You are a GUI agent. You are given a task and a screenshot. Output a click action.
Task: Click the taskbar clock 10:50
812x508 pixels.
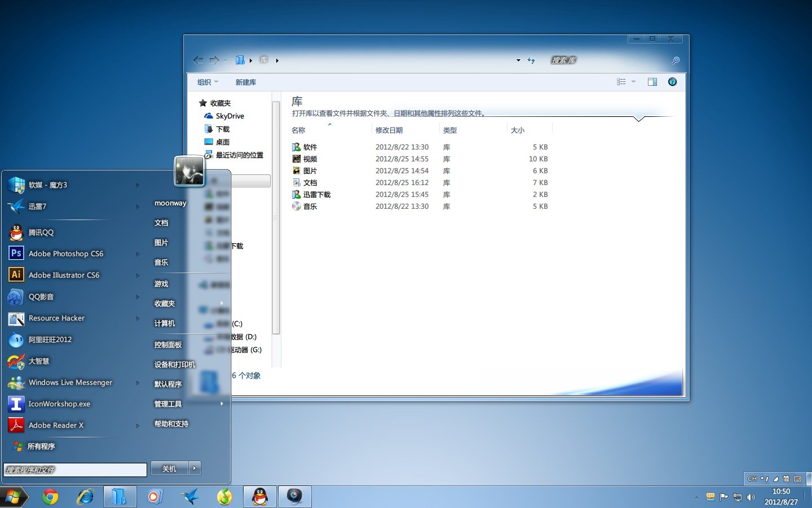[x=781, y=492]
